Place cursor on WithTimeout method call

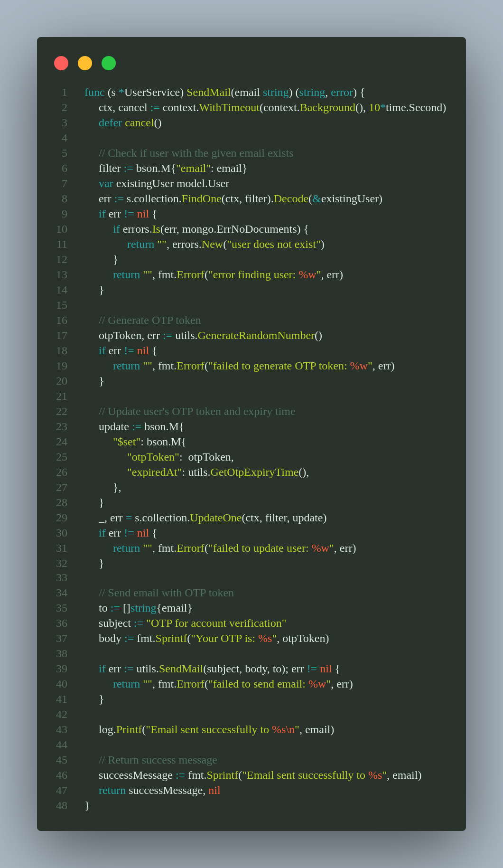pos(229,108)
